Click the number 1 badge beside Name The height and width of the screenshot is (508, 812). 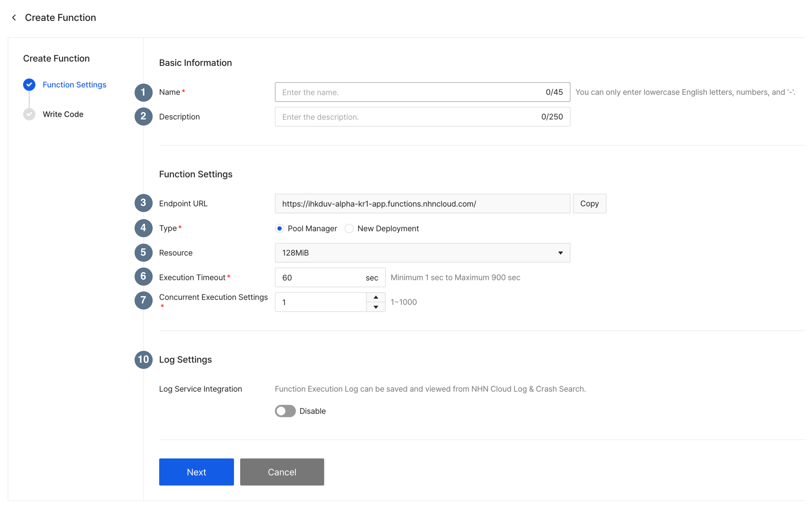click(x=143, y=92)
